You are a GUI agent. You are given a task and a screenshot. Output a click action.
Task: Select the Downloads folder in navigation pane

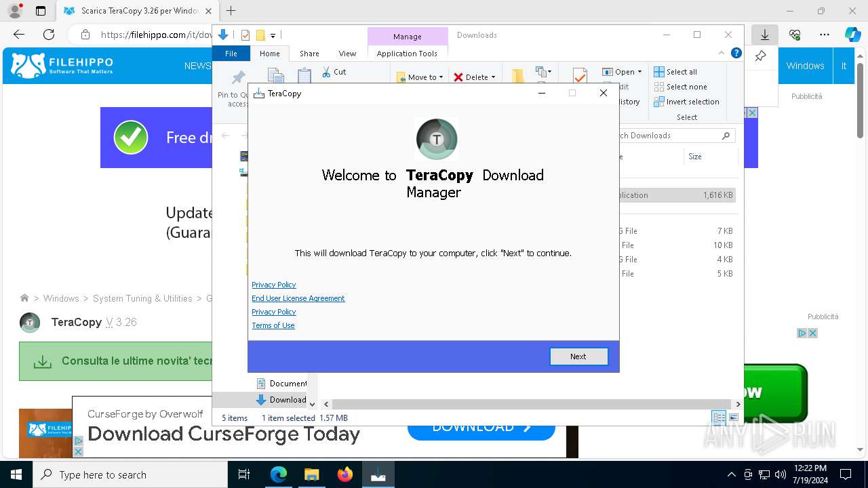[281, 400]
